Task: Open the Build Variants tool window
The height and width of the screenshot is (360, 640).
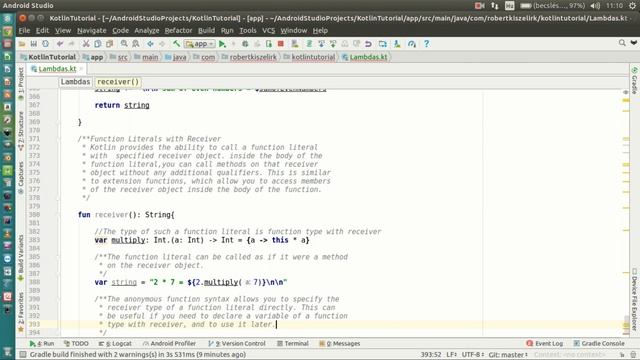Action: coord(21,257)
